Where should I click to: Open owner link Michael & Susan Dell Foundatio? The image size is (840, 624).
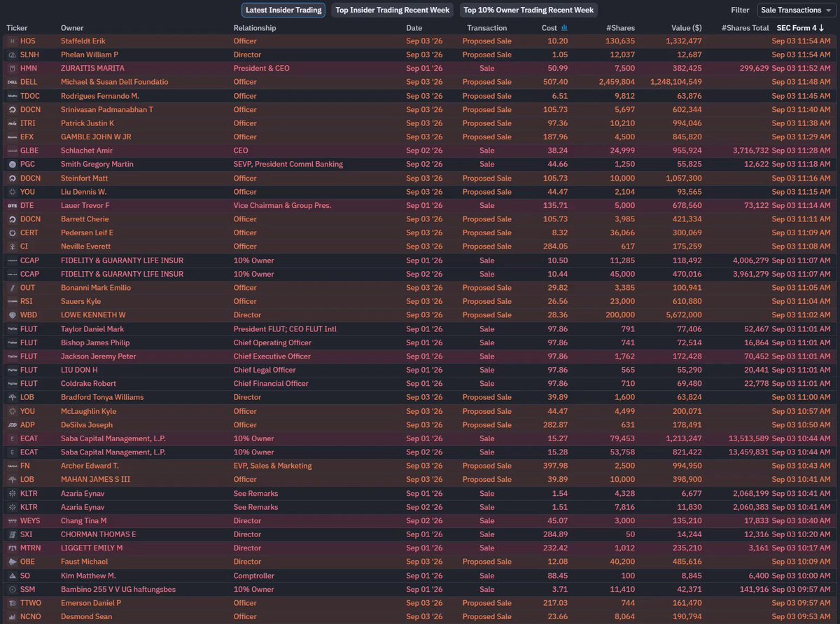click(115, 82)
